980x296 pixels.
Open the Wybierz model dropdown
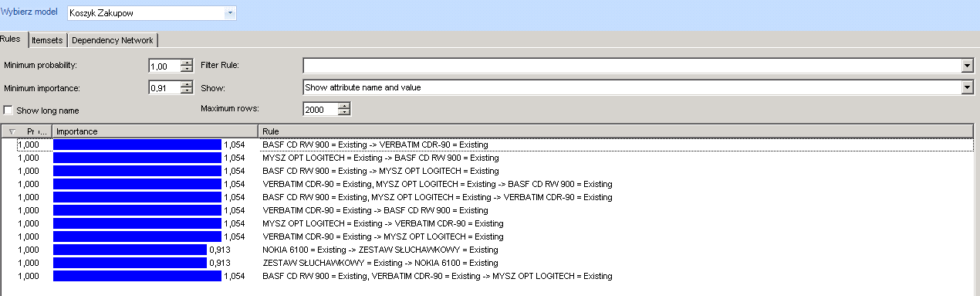[230, 13]
